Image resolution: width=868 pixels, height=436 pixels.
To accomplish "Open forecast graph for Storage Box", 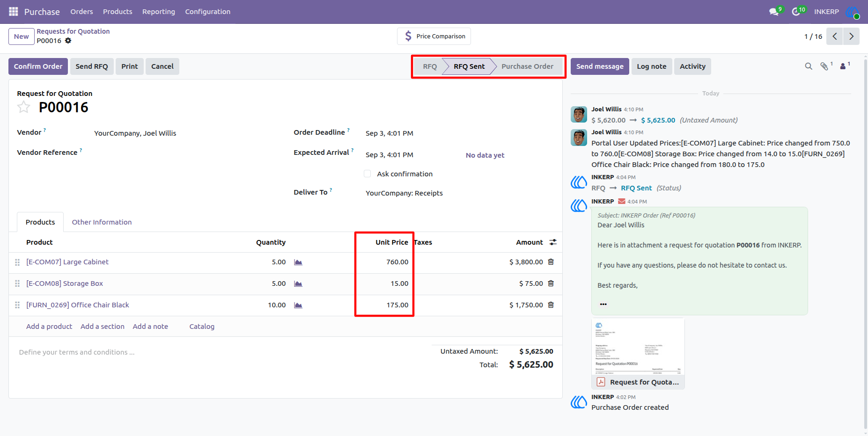I will point(298,284).
